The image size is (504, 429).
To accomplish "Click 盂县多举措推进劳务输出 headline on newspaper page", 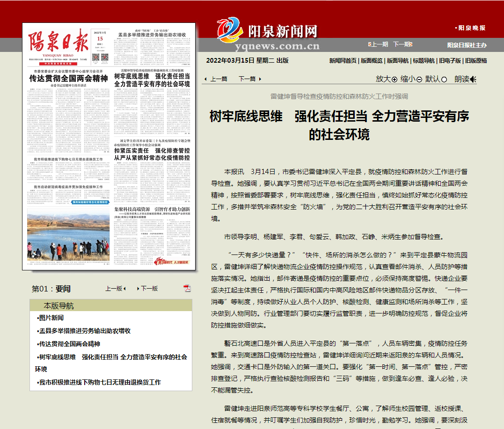I will pyautogui.click(x=152, y=35).
